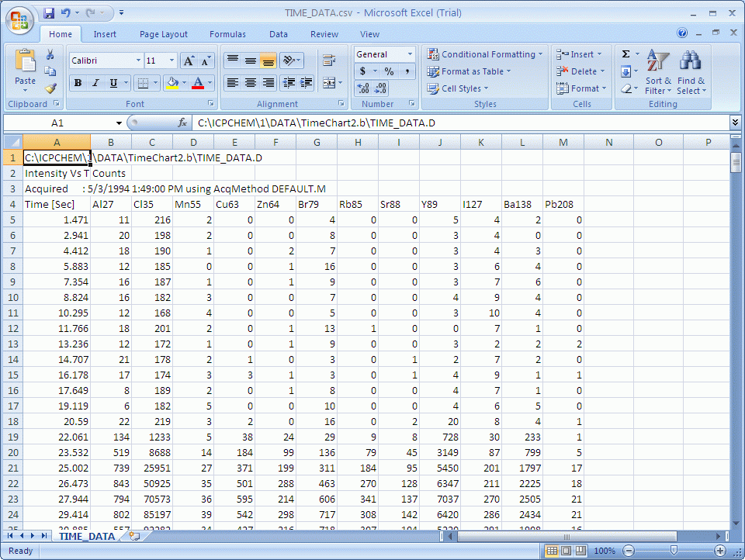
Task: Align text to the left
Action: 232,83
